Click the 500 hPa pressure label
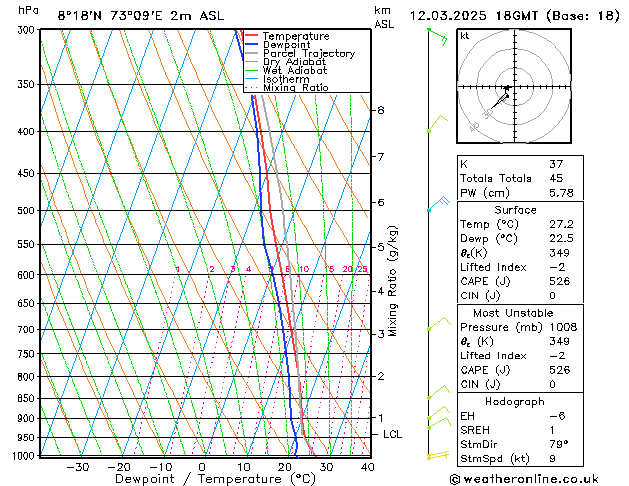The image size is (629, 486). (x=28, y=211)
